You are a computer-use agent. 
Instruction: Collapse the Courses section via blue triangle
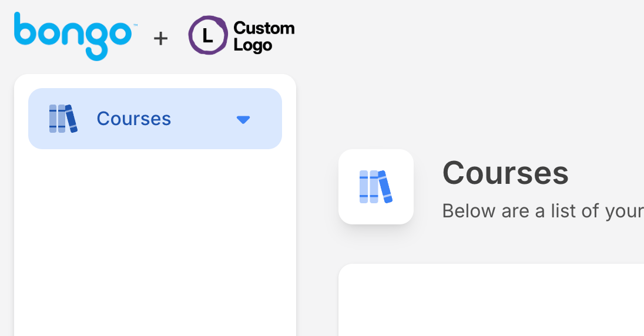click(243, 119)
